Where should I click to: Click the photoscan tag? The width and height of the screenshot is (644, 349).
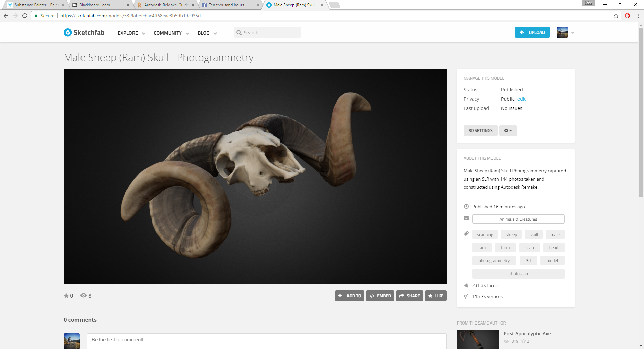coord(518,273)
